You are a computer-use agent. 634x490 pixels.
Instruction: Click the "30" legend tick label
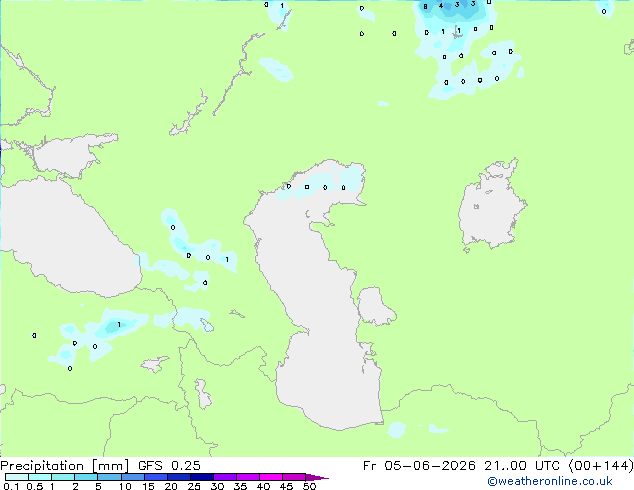pos(217,486)
